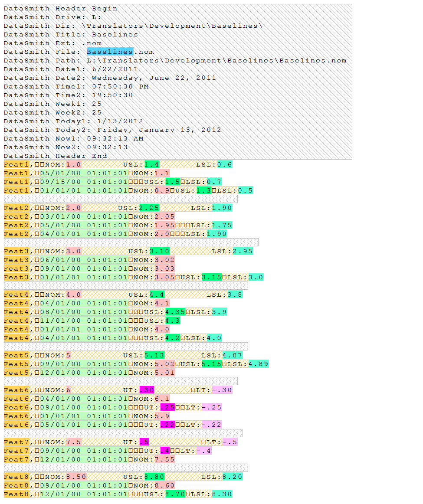Click the magenta UT value .30

(147, 390)
